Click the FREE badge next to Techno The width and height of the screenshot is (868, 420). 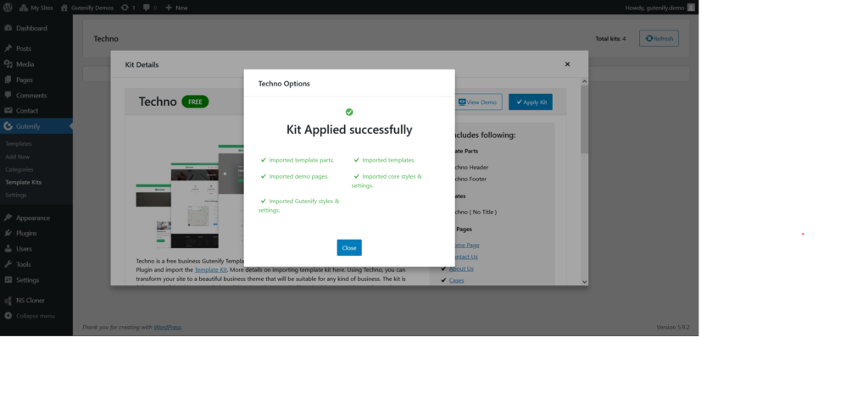coord(195,102)
